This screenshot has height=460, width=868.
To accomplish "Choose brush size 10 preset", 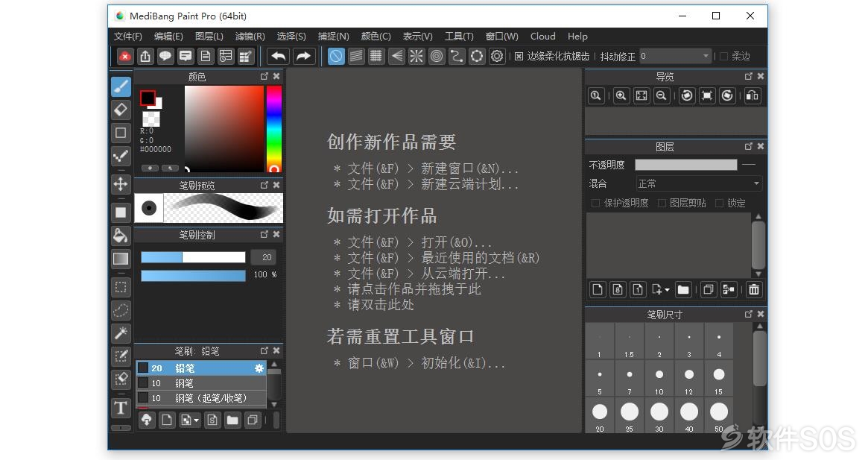I will pyautogui.click(x=659, y=379).
